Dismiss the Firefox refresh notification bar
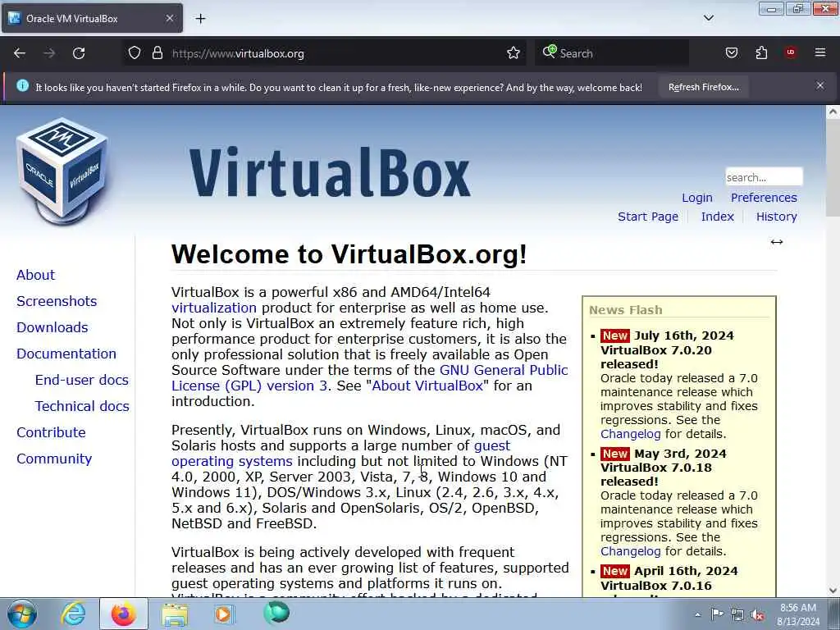The image size is (840, 630). (819, 85)
